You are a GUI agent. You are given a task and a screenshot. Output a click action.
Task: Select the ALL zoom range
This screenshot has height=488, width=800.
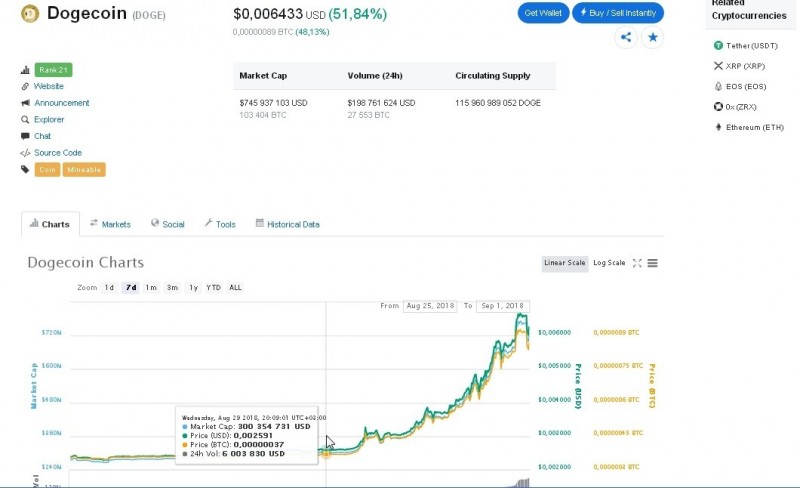click(x=235, y=287)
